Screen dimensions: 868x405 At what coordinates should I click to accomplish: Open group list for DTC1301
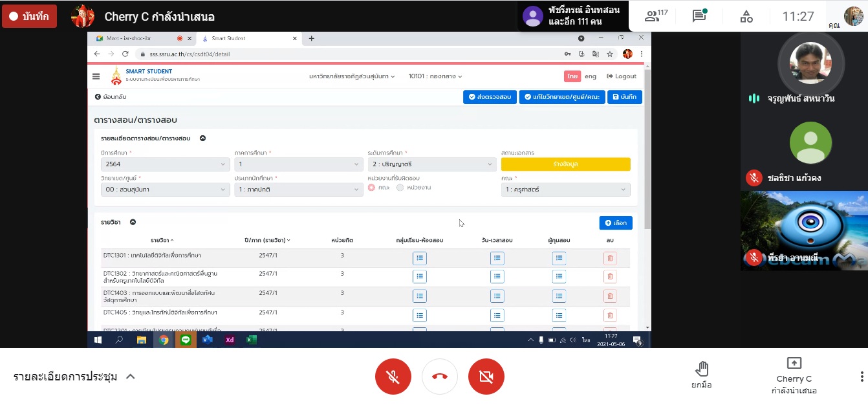[x=420, y=258]
